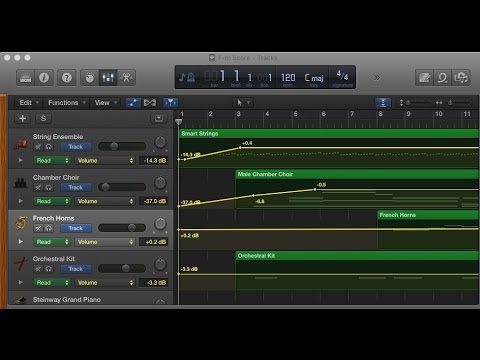Open the Library panel button
The height and width of the screenshot is (360, 480).
(26, 78)
